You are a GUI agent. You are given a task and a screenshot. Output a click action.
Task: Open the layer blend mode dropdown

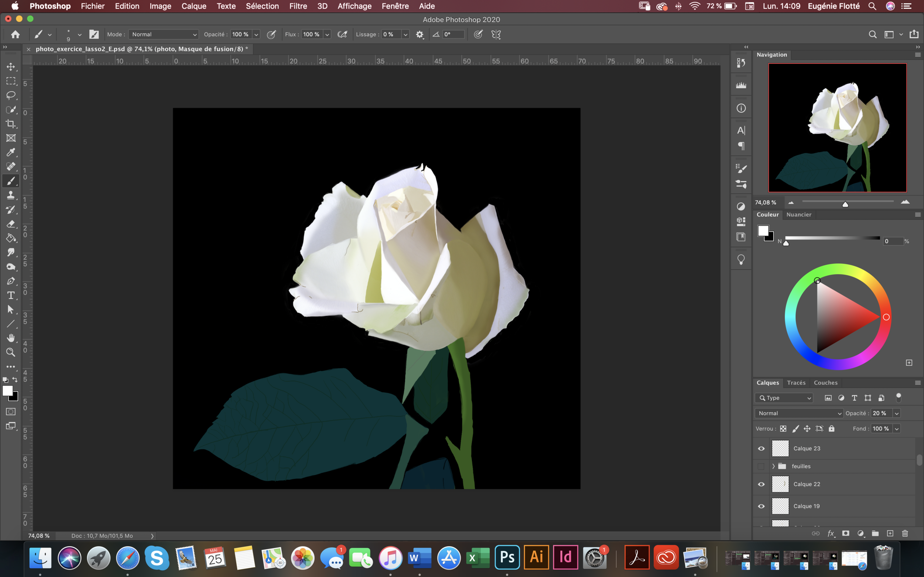(x=799, y=413)
